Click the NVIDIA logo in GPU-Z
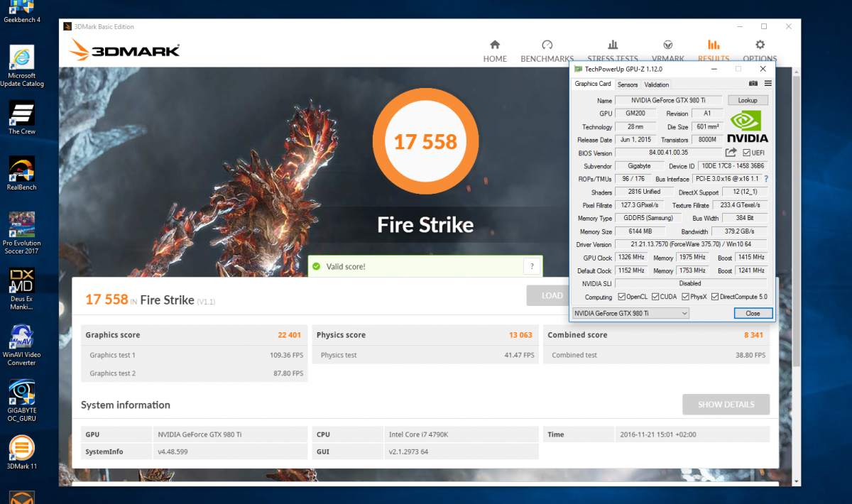The image size is (852, 504). pyautogui.click(x=748, y=126)
